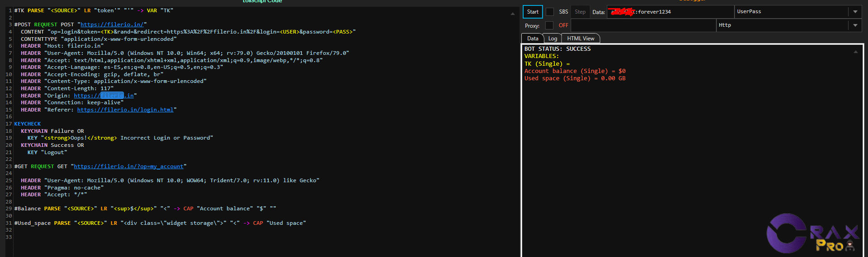This screenshot has width=868, height=257.
Task: Expand the Http proxy type dropdown
Action: 855,25
